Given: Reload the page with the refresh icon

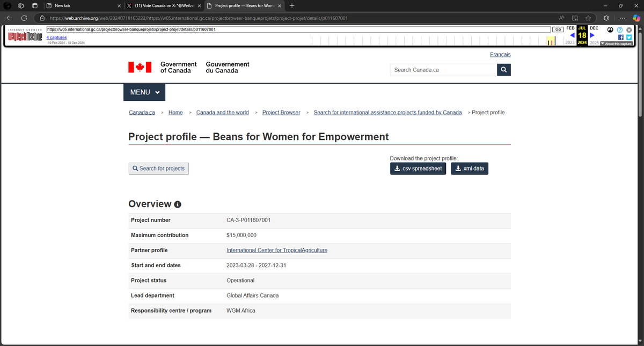Looking at the screenshot, I should click(24, 18).
